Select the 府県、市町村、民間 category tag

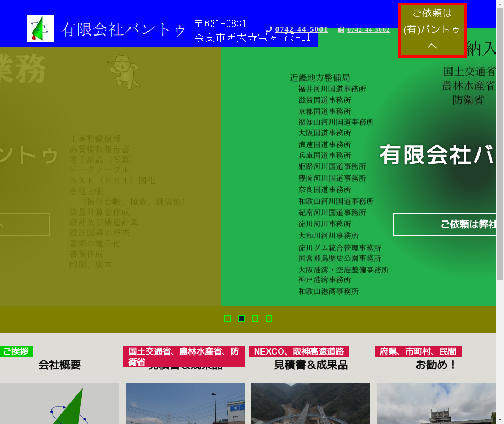click(418, 351)
